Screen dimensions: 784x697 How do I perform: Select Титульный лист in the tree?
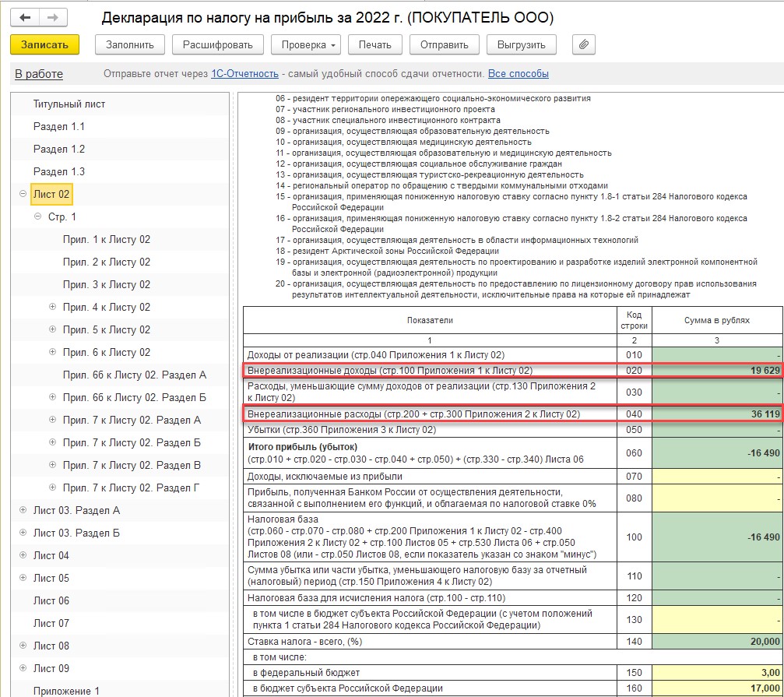pyautogui.click(x=69, y=104)
